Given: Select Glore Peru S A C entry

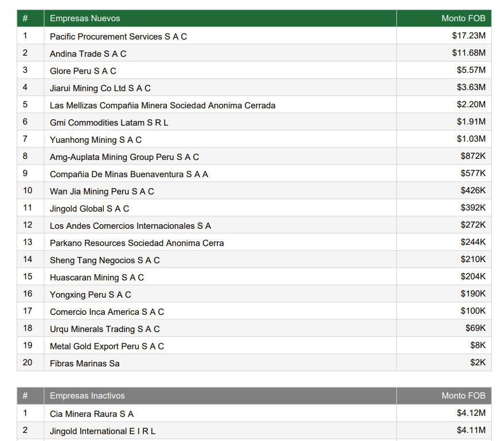Looking at the screenshot, I should (83, 71).
